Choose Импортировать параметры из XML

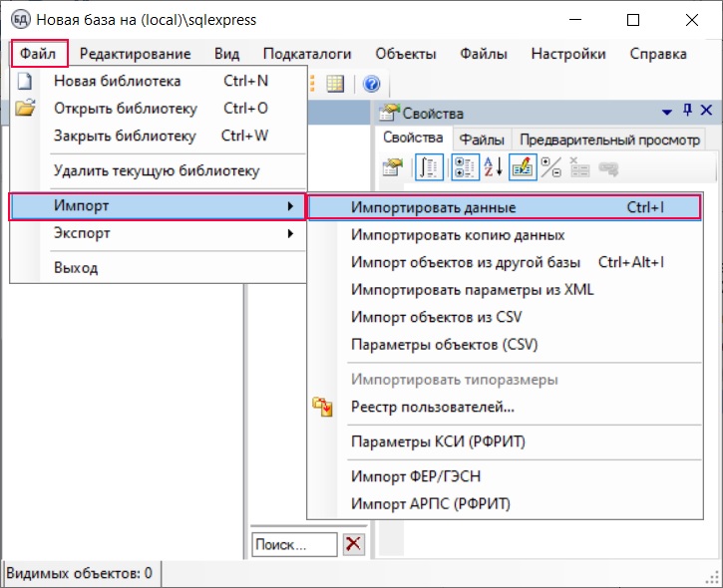506,290
